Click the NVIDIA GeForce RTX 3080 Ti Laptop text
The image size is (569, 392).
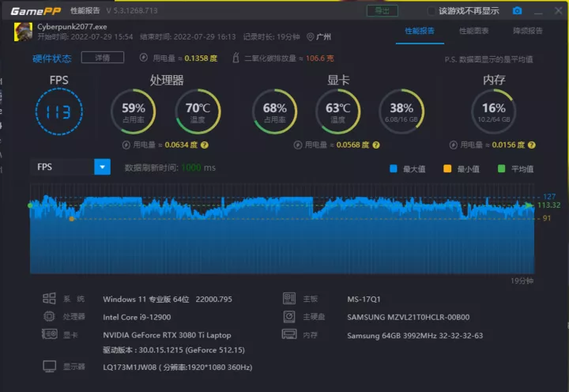(167, 335)
